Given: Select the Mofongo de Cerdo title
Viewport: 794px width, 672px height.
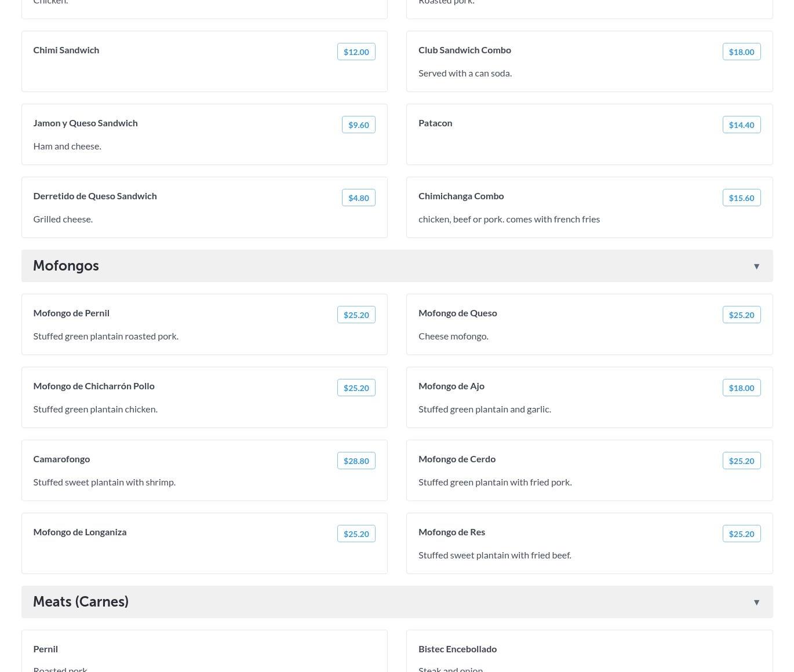Looking at the screenshot, I should click(x=457, y=459).
